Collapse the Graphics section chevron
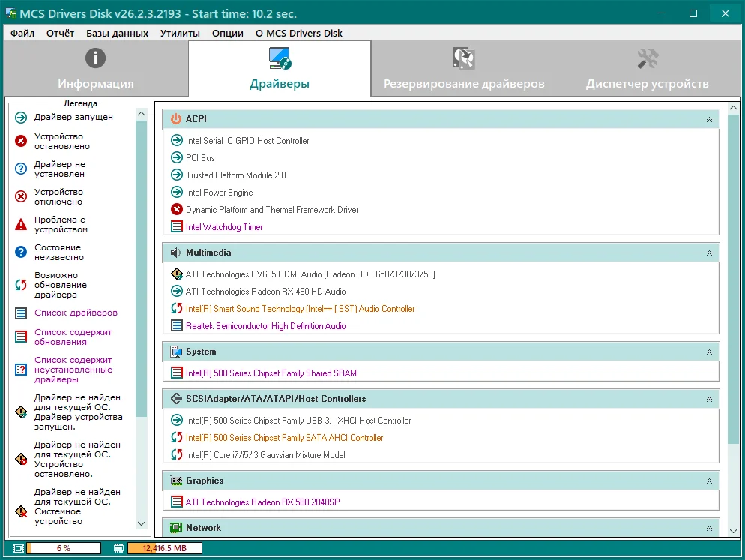 coord(709,481)
